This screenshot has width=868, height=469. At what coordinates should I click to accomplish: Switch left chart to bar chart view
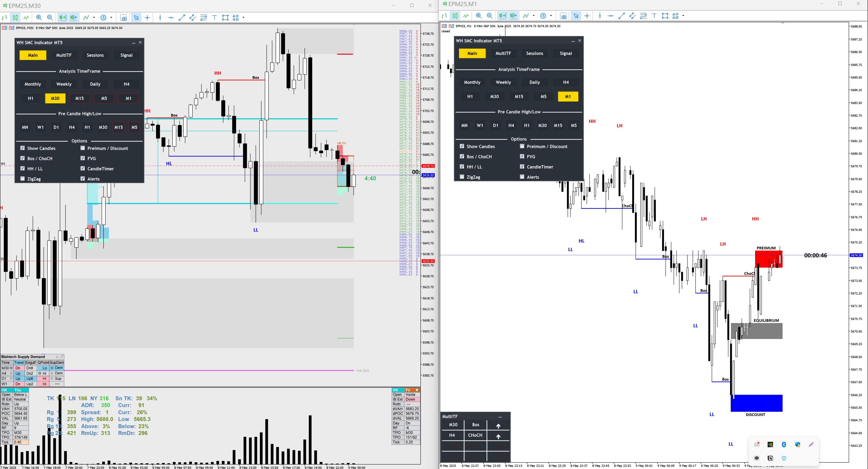click(x=5, y=17)
